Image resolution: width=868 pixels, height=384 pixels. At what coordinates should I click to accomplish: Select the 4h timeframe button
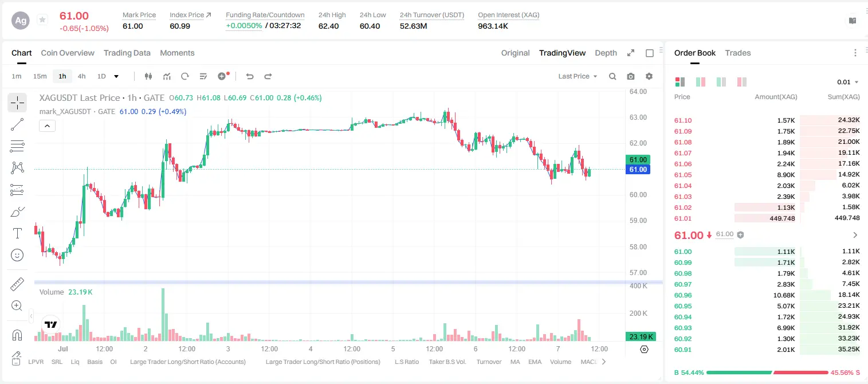(x=81, y=76)
